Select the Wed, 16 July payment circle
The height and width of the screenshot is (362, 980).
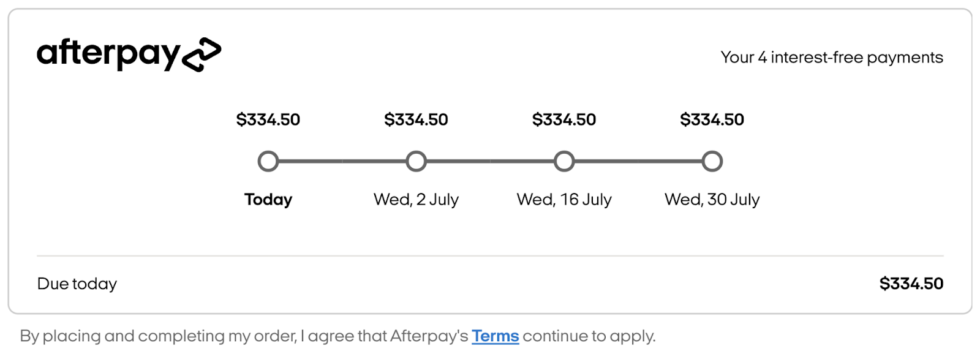564,161
